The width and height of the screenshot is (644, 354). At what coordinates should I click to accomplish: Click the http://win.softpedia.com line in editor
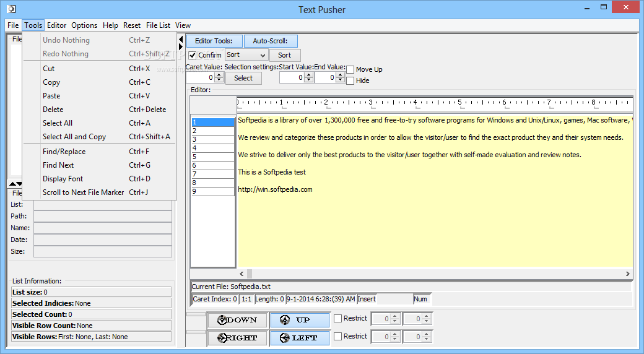tap(275, 189)
